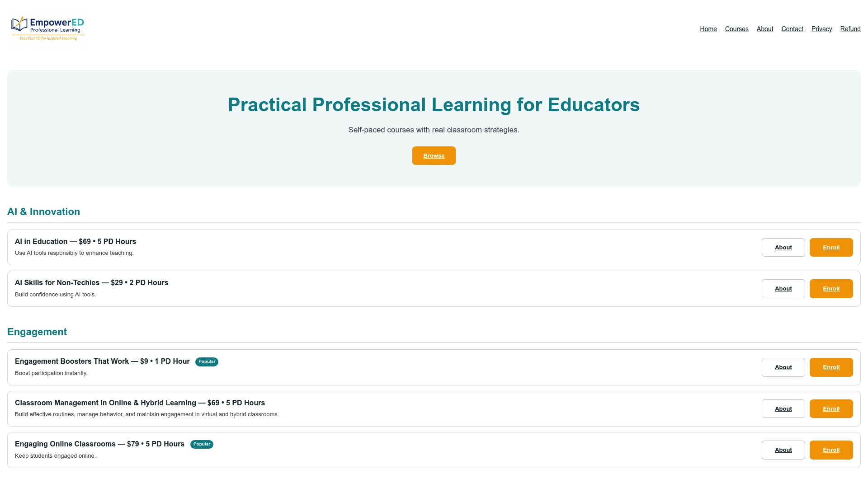868x488 pixels.
Task: Open About for AI in Education
Action: tap(783, 248)
